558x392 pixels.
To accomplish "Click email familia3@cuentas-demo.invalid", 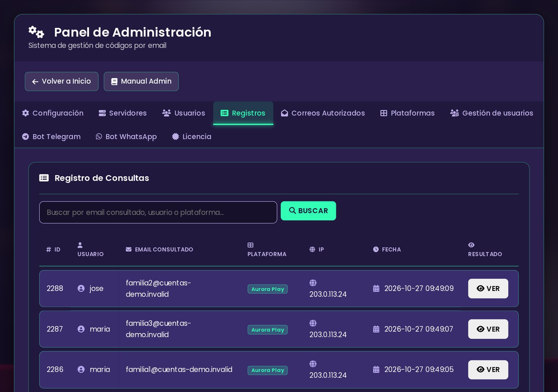I will (158, 329).
